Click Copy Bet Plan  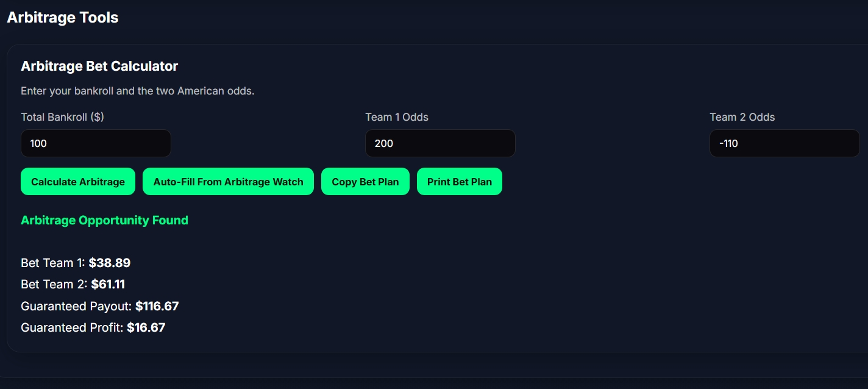click(365, 181)
